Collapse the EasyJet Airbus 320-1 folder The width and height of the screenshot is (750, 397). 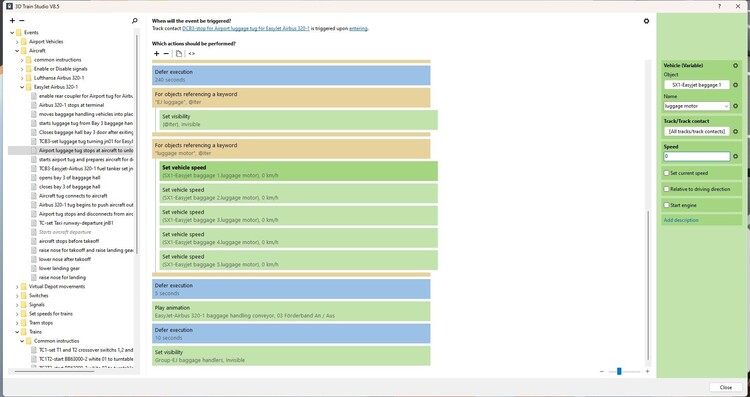coord(22,87)
